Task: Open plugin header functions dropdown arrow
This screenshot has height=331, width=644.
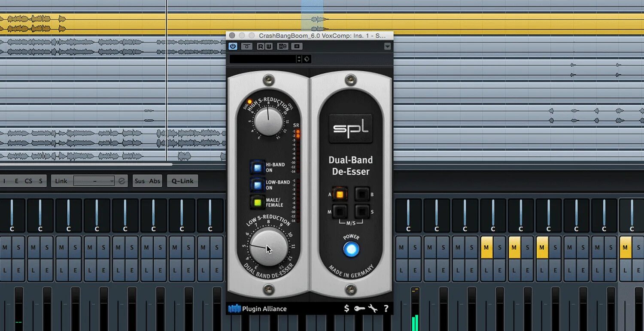Action: pyautogui.click(x=388, y=46)
